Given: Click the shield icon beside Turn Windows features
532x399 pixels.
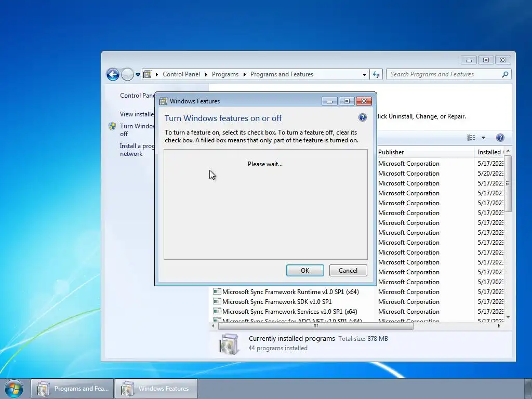Looking at the screenshot, I should [x=112, y=126].
